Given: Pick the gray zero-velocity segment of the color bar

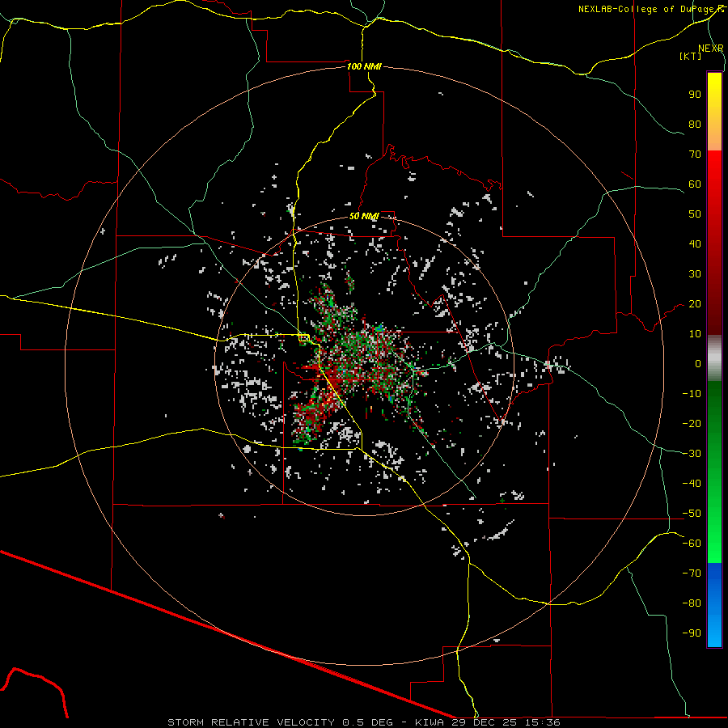Looking at the screenshot, I should (x=714, y=358).
